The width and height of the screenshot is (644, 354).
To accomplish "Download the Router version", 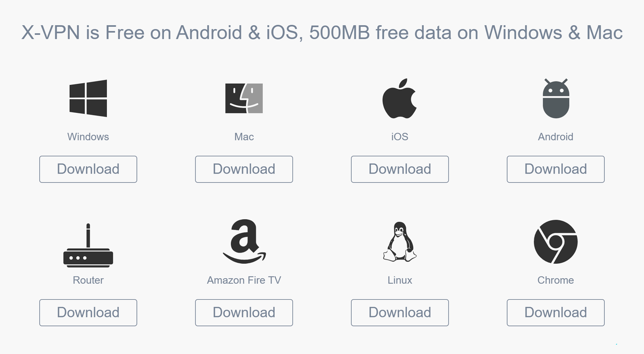I will pos(88,313).
